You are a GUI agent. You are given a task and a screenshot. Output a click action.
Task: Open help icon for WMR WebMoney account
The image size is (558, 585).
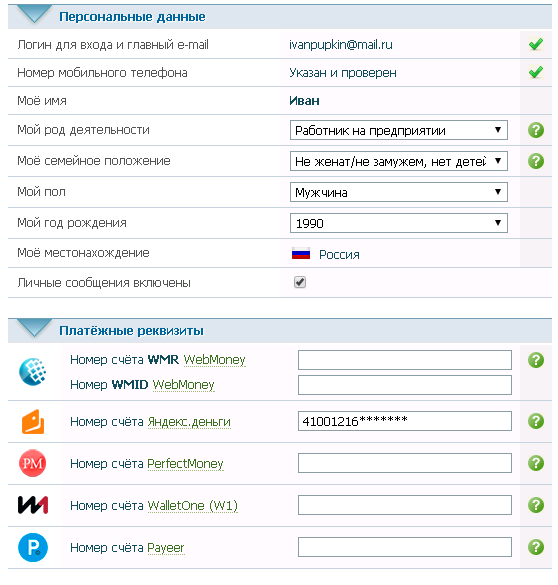[x=536, y=360]
